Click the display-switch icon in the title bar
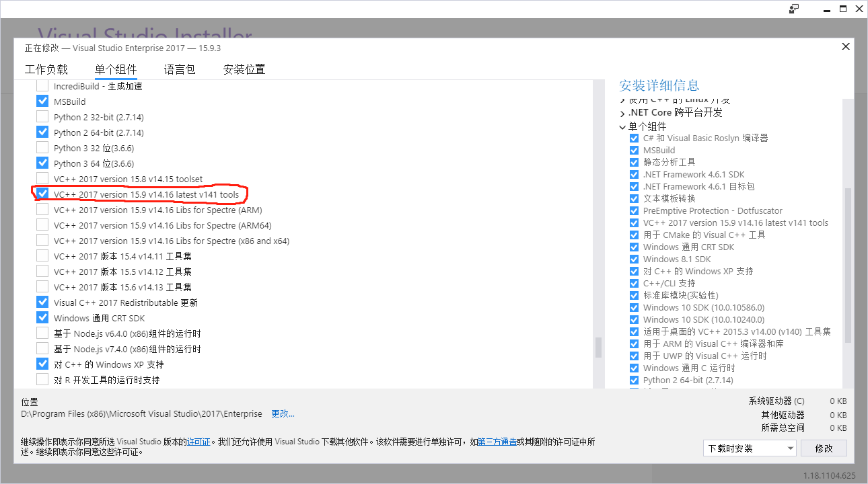This screenshot has width=868, height=484. point(795,8)
